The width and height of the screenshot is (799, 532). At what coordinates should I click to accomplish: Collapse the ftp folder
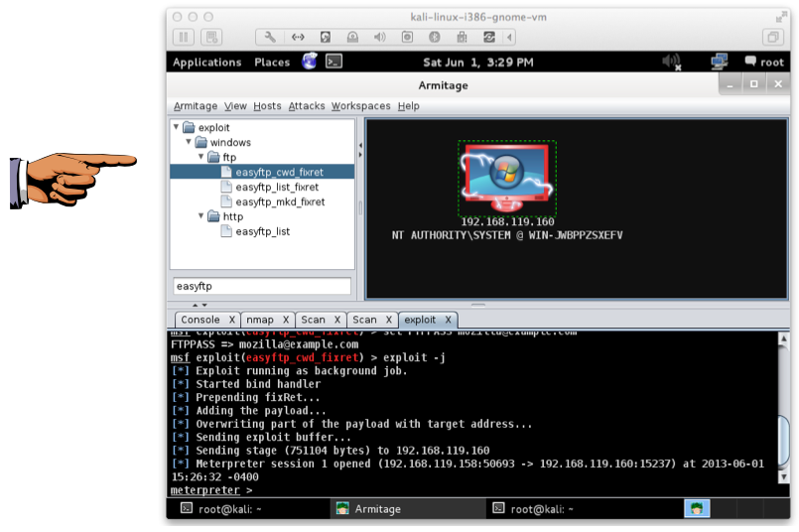coord(200,157)
